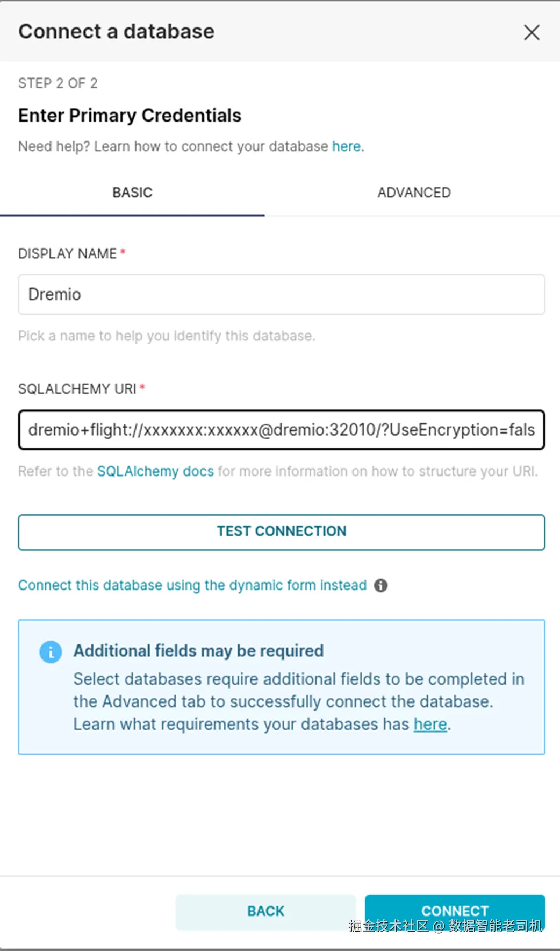Click the blue info icon in the alert box

coord(51,652)
